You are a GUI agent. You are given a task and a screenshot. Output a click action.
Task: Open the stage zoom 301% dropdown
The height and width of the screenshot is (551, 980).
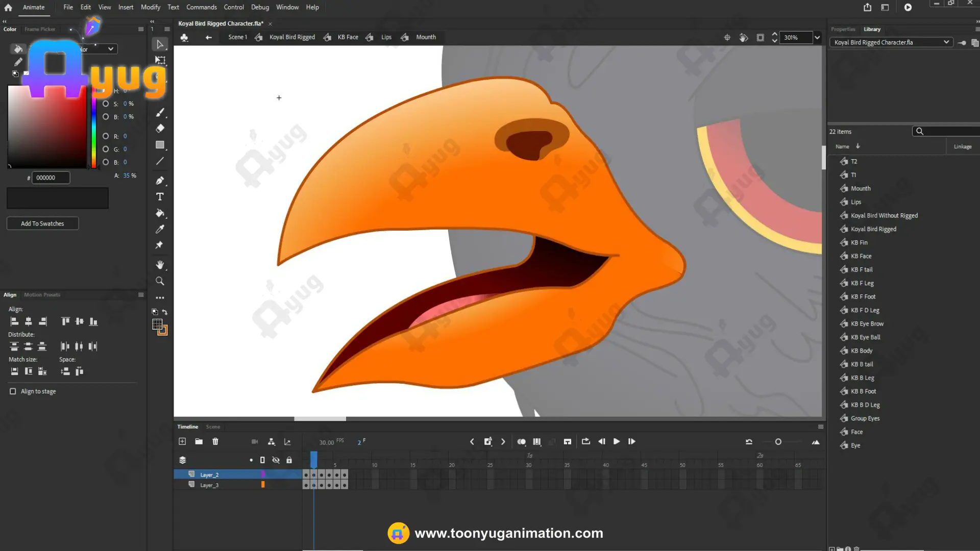pyautogui.click(x=817, y=37)
